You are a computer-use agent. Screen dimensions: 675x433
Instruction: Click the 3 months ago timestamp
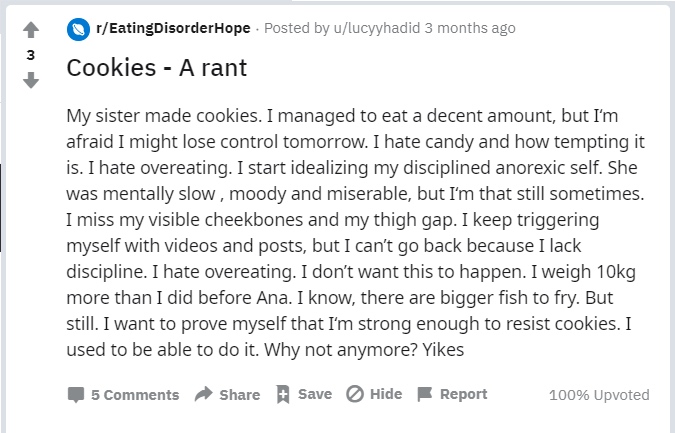click(470, 28)
